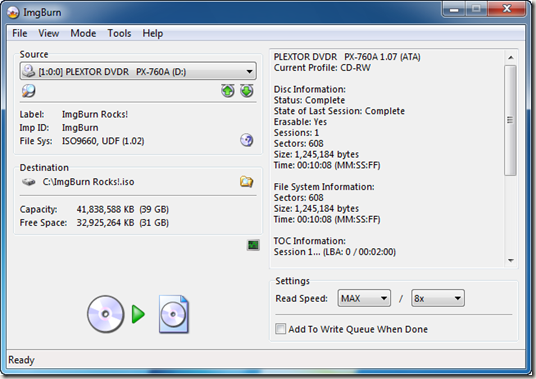The height and width of the screenshot is (379, 536).
Task: Click the eject tray green up-arrow icon
Action: pos(228,91)
